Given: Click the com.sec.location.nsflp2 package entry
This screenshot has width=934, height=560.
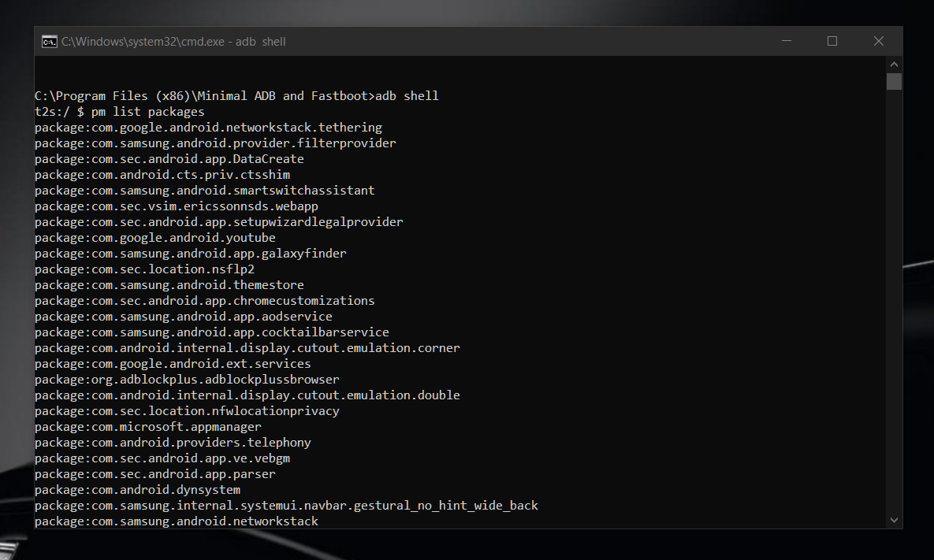Looking at the screenshot, I should [x=144, y=269].
